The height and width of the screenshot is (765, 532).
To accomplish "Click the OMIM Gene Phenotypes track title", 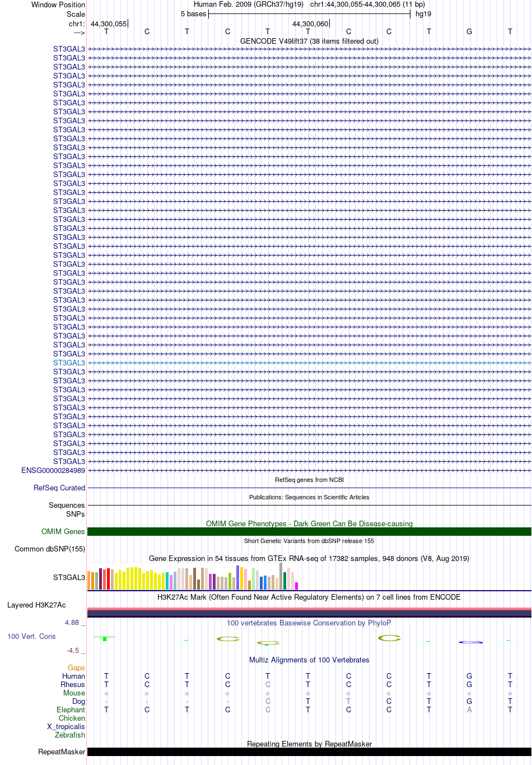I will [x=309, y=523].
